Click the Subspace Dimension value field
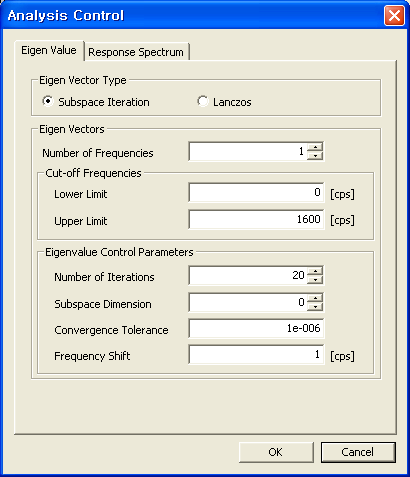 [x=248, y=302]
